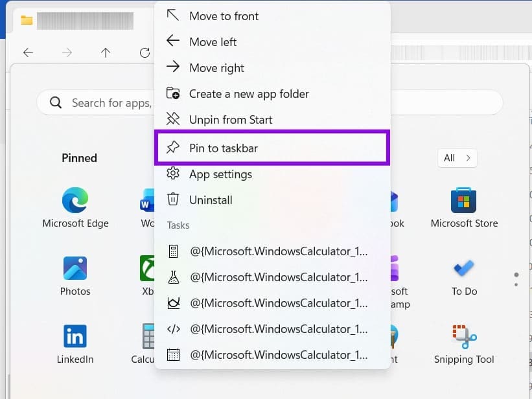The width and height of the screenshot is (532, 399).
Task: Click the yellow folder icon in title tab
Action: 27,20
